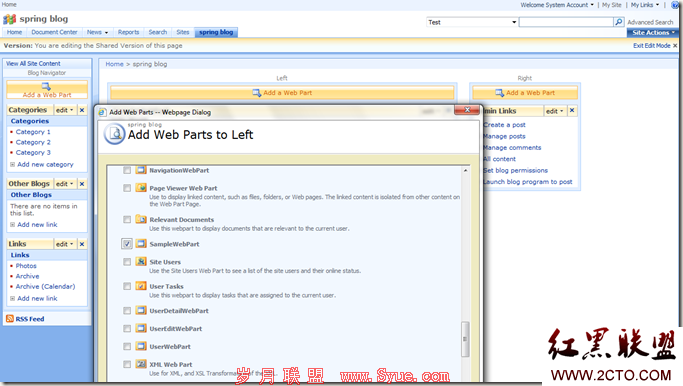Close the Admin Links web part with X
This screenshot has height=386, width=683.
pyautogui.click(x=572, y=111)
